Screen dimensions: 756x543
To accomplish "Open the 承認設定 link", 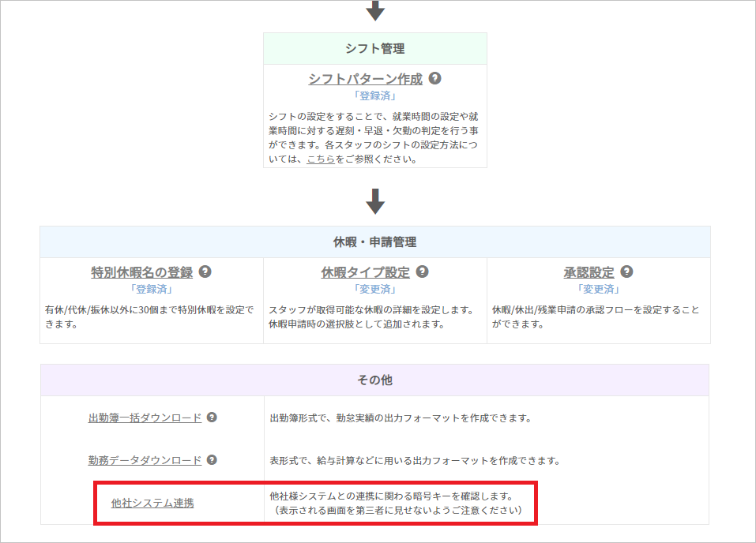I will click(x=589, y=272).
